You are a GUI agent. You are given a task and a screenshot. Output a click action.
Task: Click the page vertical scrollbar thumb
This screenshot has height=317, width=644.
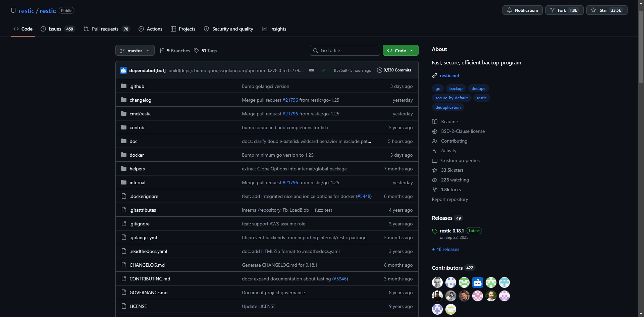coord(641,47)
